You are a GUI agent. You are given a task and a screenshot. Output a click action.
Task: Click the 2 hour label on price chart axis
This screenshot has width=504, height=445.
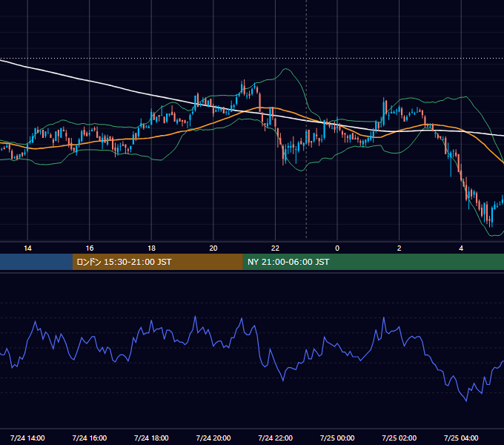coord(399,248)
